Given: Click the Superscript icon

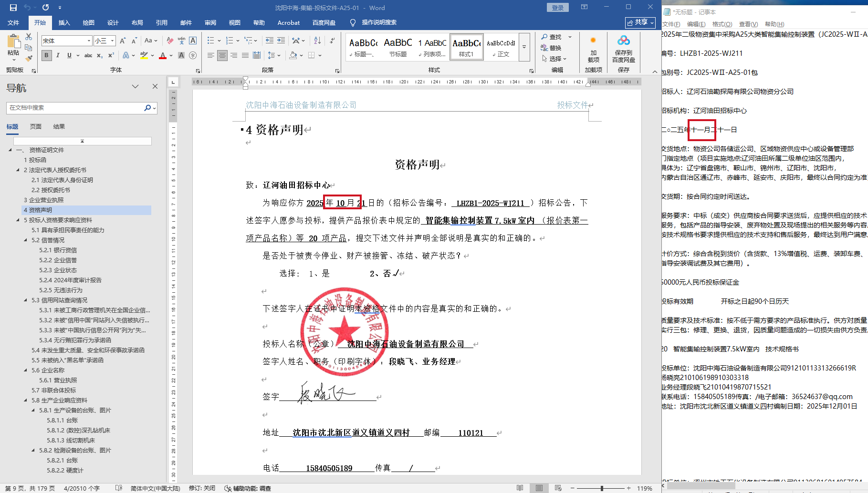Looking at the screenshot, I should tap(111, 55).
